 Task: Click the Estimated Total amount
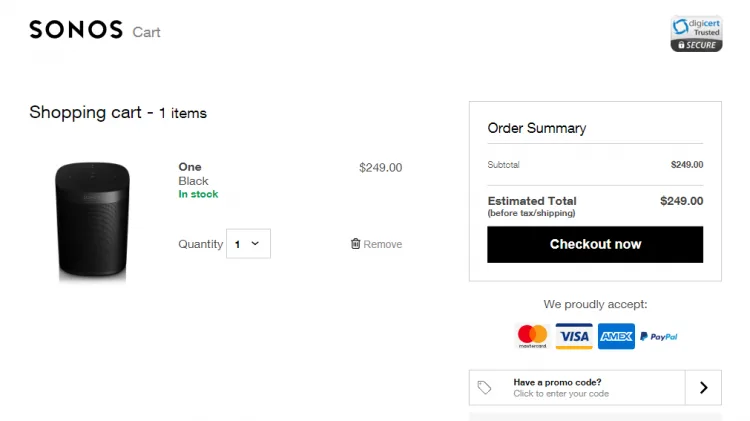[681, 201]
